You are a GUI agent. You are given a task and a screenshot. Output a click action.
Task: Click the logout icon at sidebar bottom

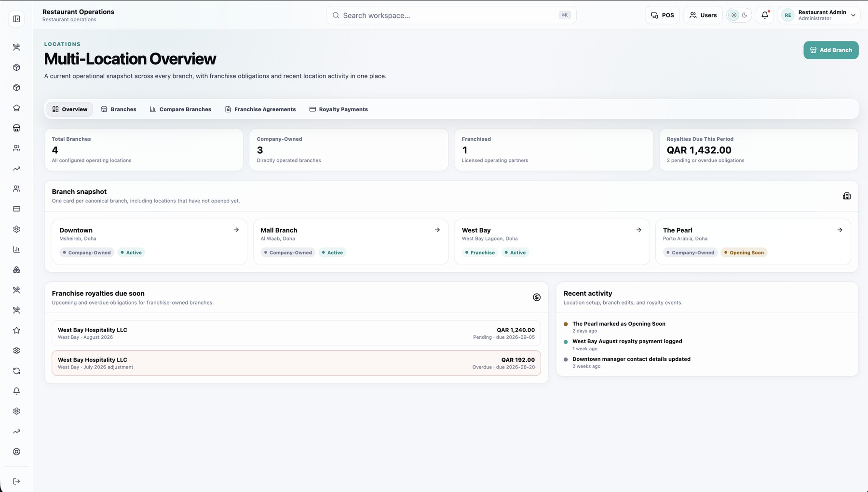pos(16,481)
